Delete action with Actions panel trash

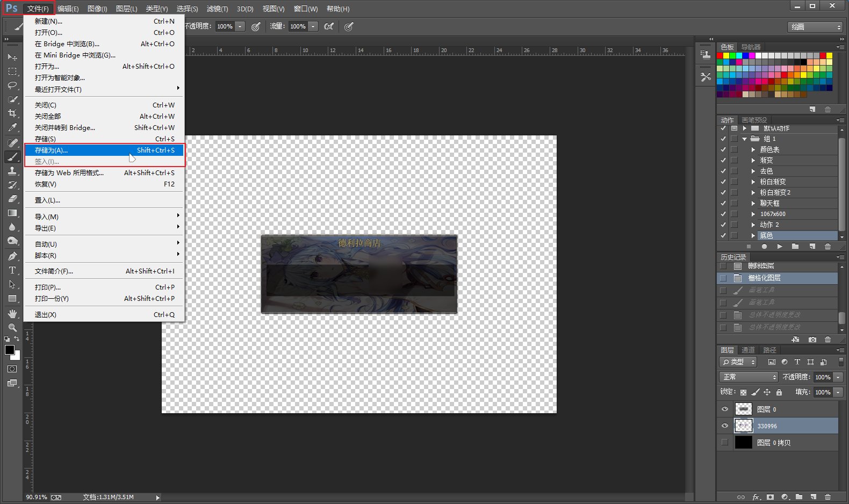tap(828, 247)
